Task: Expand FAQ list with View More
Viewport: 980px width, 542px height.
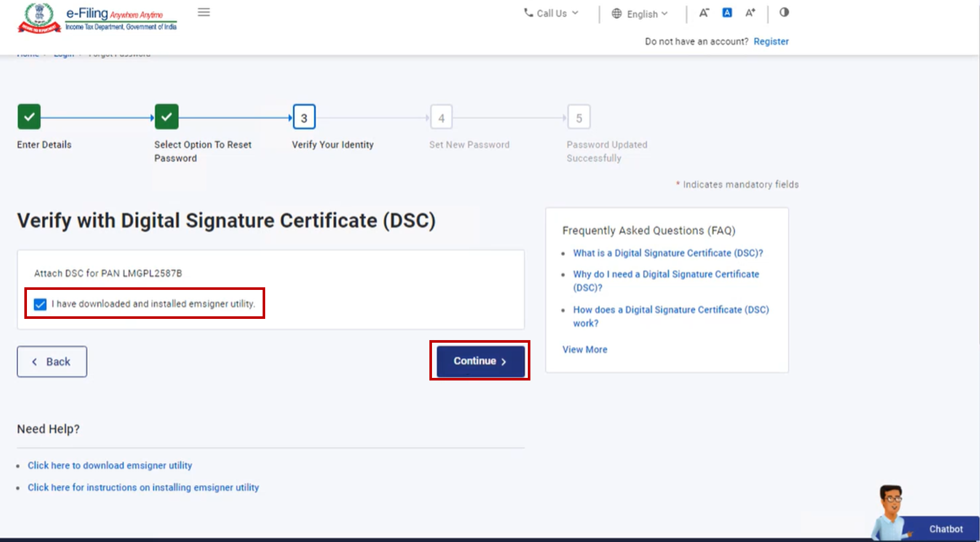Action: click(585, 349)
